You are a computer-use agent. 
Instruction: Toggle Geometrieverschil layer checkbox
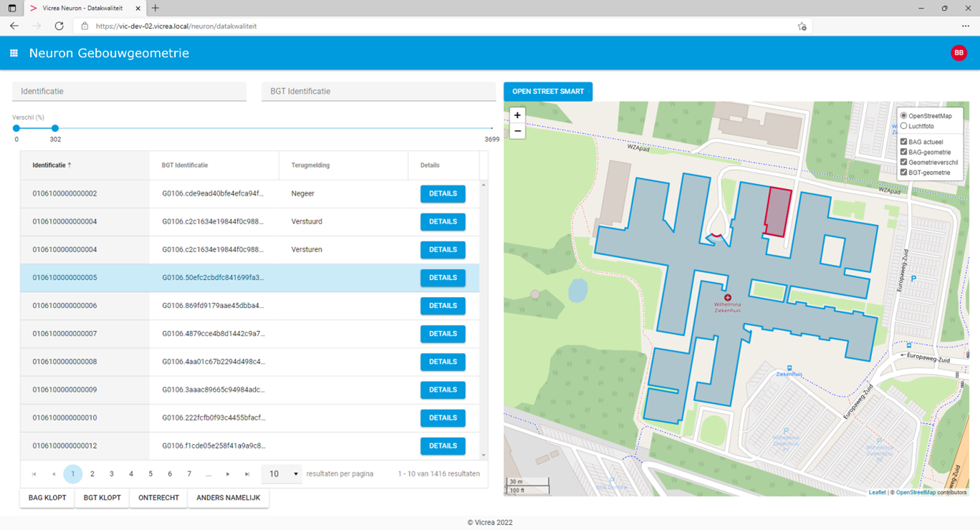[x=903, y=162]
